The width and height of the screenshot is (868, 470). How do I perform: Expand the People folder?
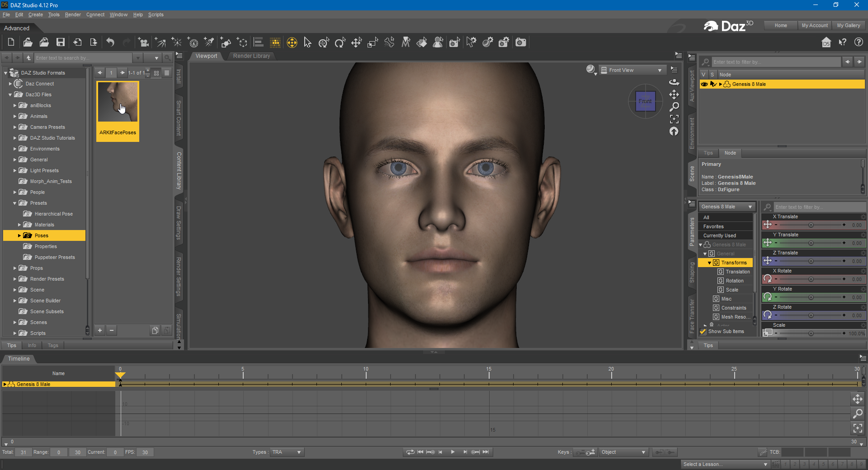15,192
